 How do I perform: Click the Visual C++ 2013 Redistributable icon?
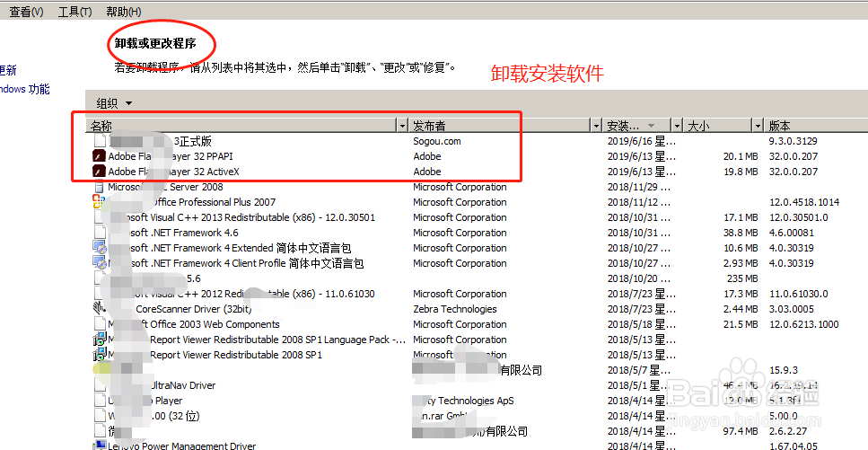99,217
